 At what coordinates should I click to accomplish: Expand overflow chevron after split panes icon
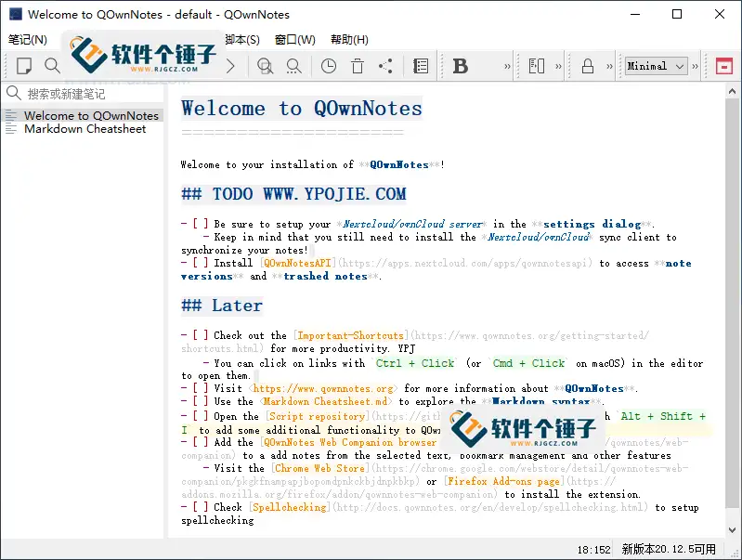(558, 66)
